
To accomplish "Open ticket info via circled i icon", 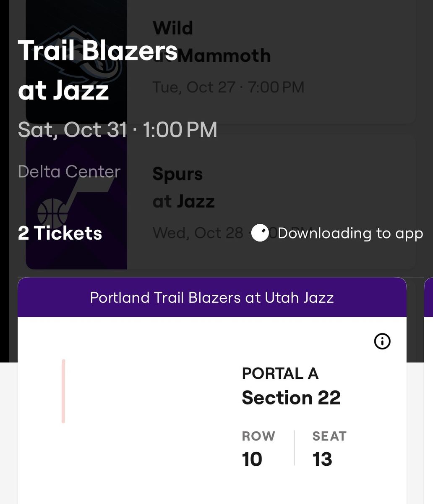I will (382, 341).
